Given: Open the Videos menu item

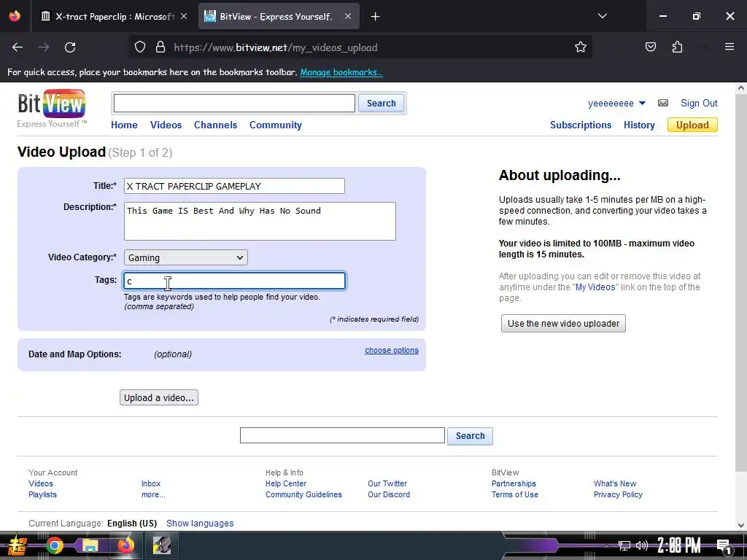Looking at the screenshot, I should tap(166, 125).
